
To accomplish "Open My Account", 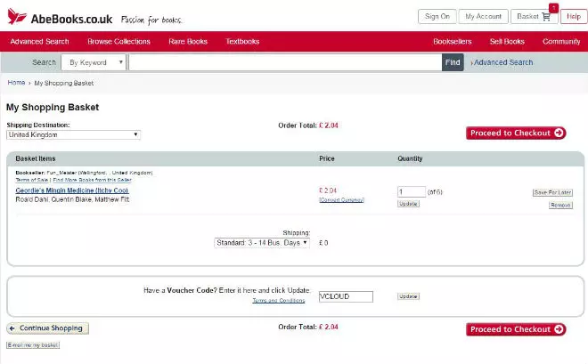I will click(x=484, y=17).
